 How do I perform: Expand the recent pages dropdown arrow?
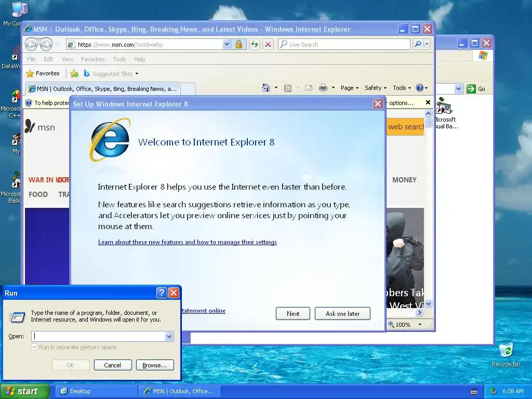57,45
